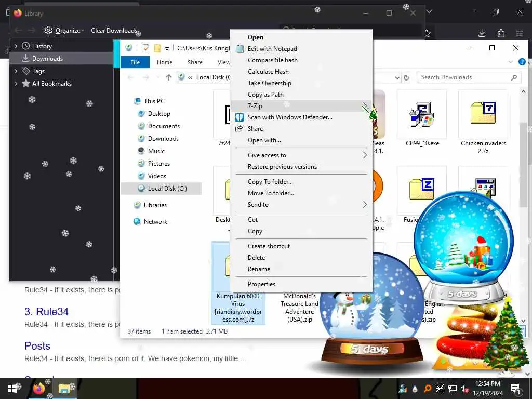Select the ChickenInvaders 2.7z archive icon

pos(483,113)
